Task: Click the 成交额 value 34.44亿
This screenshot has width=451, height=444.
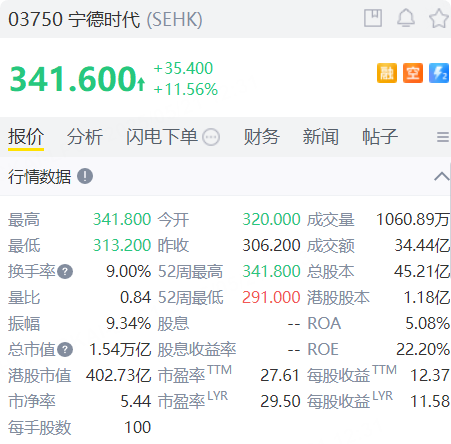Action: pos(422,246)
